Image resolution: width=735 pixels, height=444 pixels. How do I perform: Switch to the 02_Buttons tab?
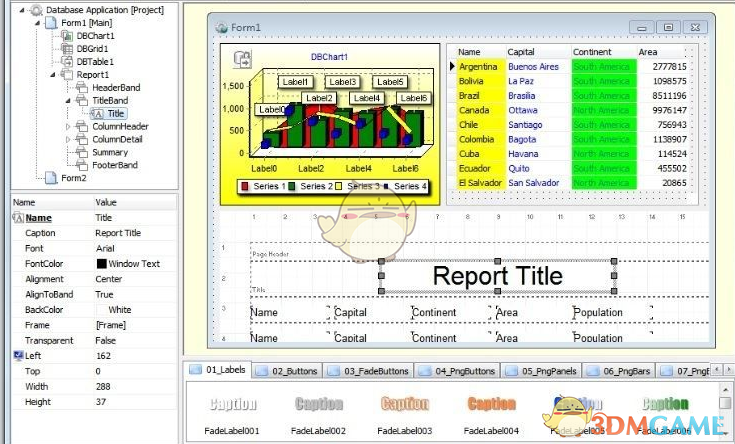pyautogui.click(x=288, y=371)
